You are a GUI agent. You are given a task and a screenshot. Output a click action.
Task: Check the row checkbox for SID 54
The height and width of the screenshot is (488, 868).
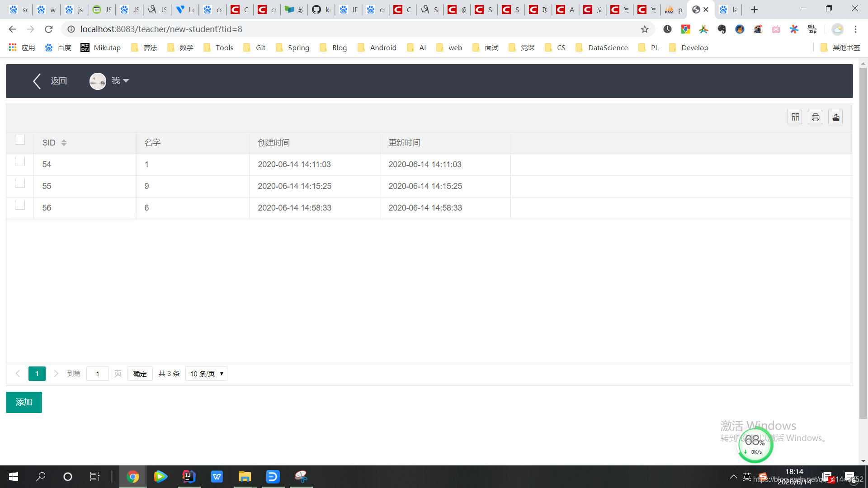[20, 162]
